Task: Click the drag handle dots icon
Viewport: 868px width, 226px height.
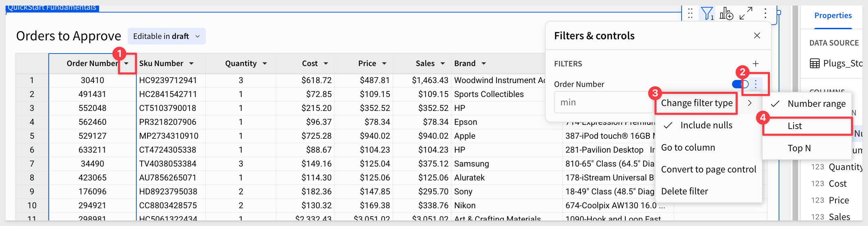Action: 690,14
